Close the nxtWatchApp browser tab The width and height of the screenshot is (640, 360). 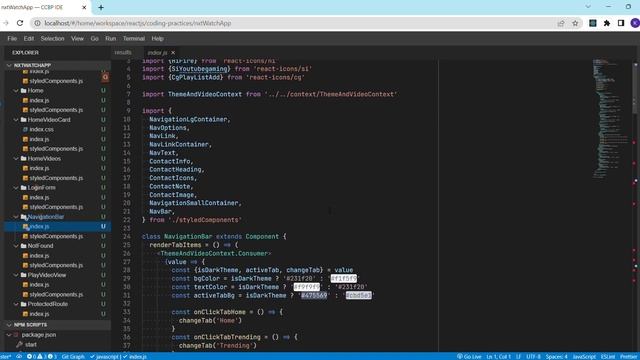84,7
